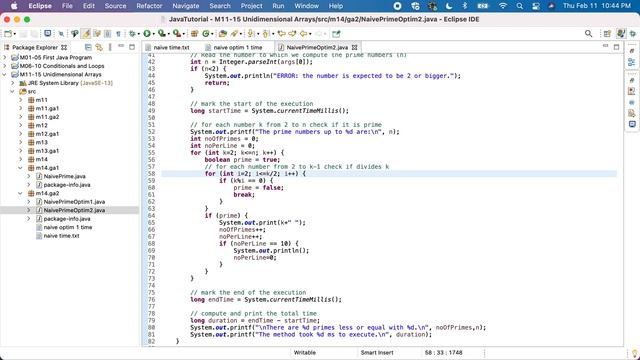
Task: Close the NaivePrimeOptim2.java tab
Action: (355, 47)
